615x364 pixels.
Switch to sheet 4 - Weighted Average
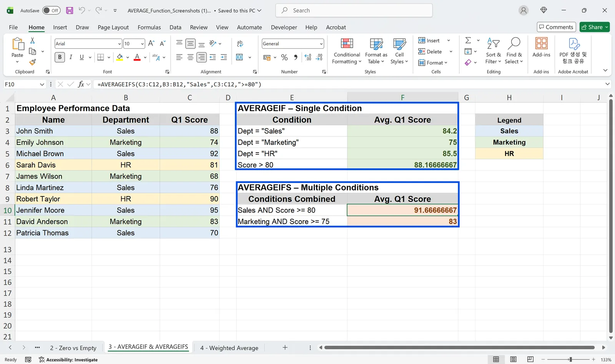coord(229,348)
